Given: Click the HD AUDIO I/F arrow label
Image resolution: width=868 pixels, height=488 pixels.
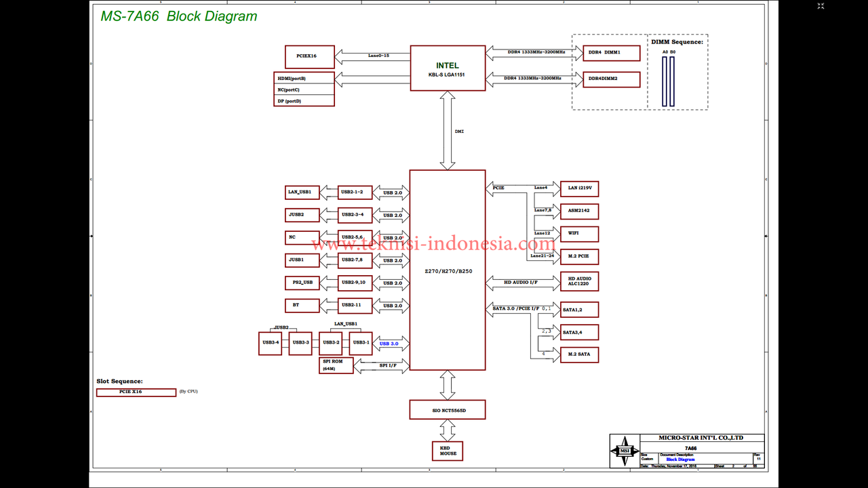Looking at the screenshot, I should pyautogui.click(x=521, y=281).
